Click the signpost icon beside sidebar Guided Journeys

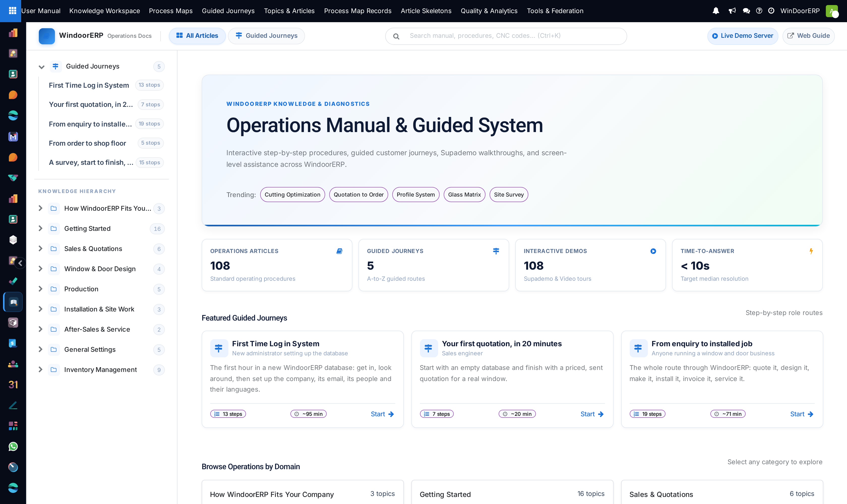coord(55,66)
